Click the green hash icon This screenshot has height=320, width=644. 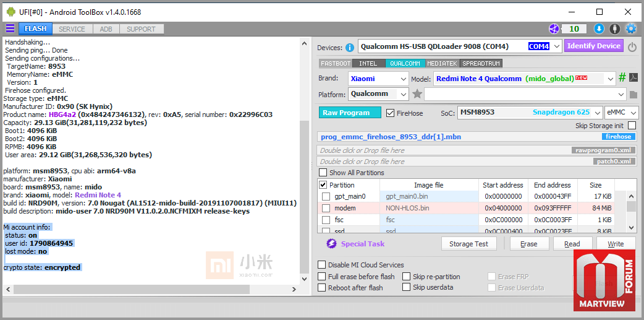pyautogui.click(x=622, y=78)
